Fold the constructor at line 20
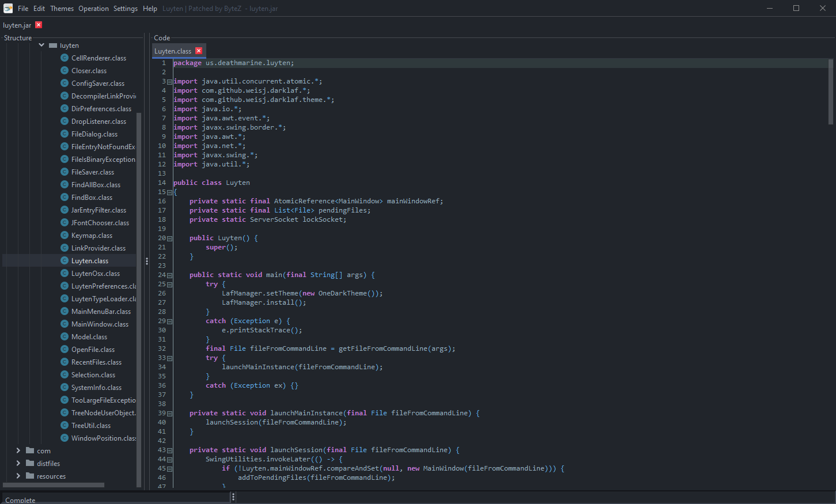This screenshot has height=504, width=836. [169, 238]
